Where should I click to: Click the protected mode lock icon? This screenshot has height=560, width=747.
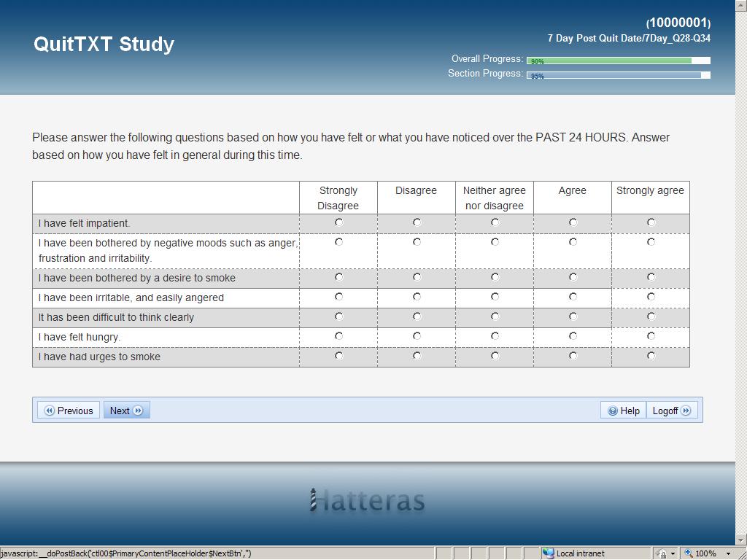tap(661, 553)
